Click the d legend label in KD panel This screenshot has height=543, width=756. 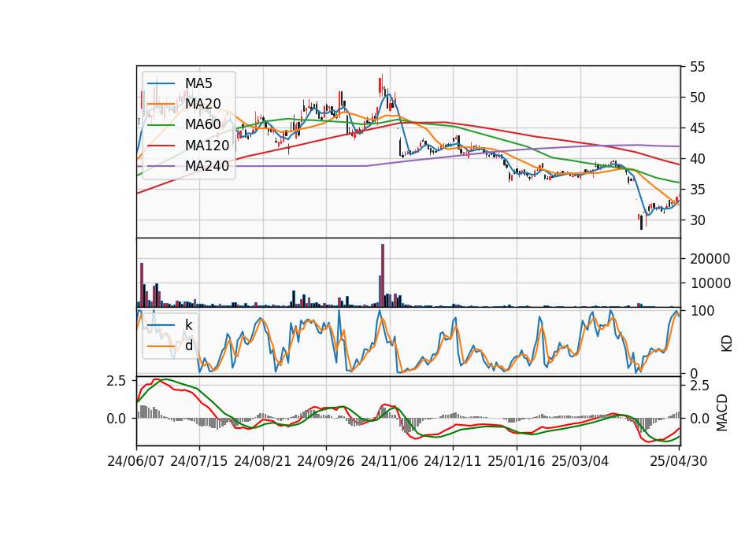(x=188, y=345)
